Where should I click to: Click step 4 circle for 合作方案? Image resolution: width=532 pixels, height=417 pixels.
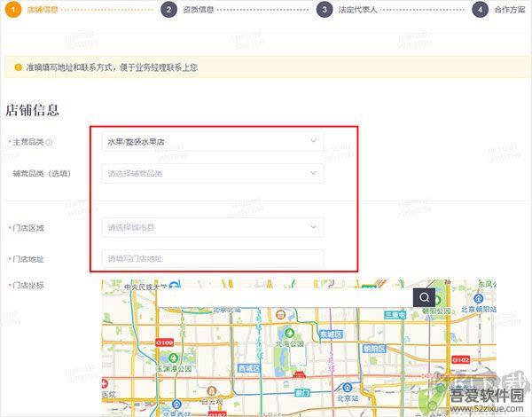click(x=480, y=9)
